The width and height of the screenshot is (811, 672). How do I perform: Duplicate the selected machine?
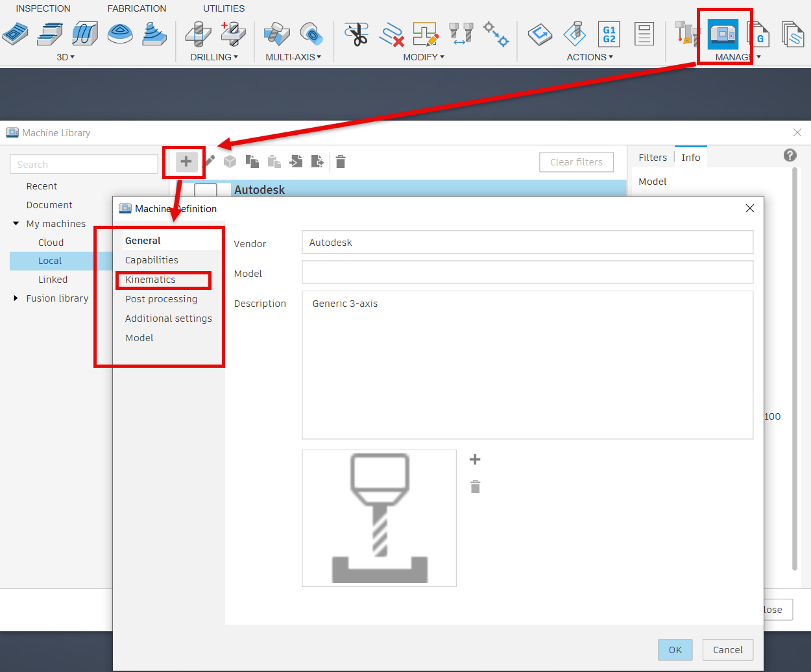(252, 162)
